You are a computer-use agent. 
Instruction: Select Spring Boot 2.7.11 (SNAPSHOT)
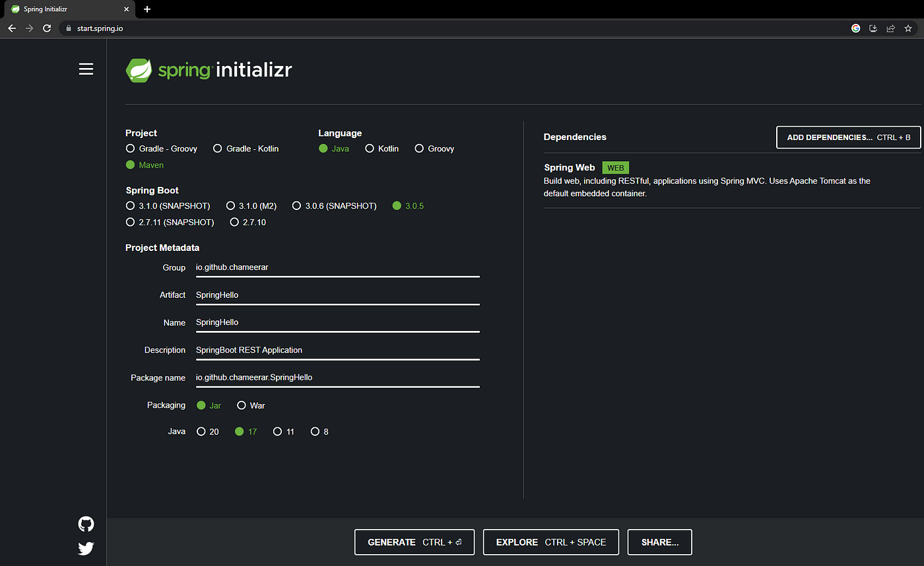(170, 223)
